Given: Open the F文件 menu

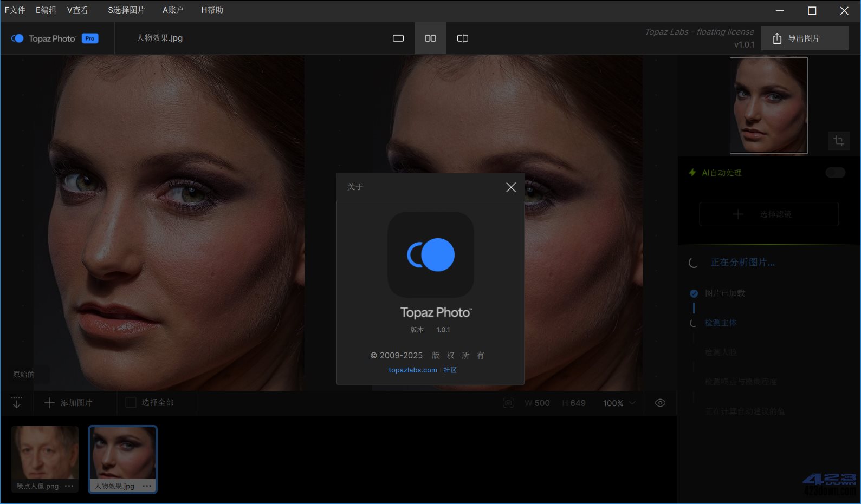Looking at the screenshot, I should [x=15, y=10].
